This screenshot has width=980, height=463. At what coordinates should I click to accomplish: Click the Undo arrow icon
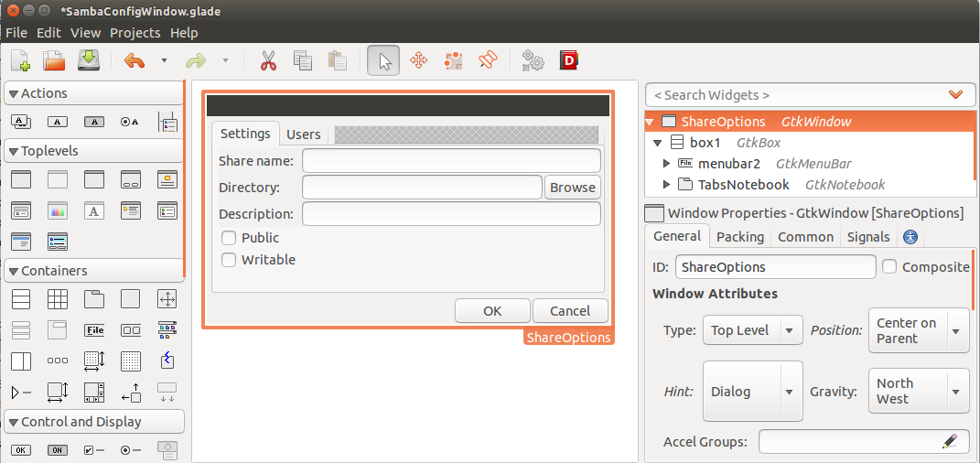[x=135, y=60]
